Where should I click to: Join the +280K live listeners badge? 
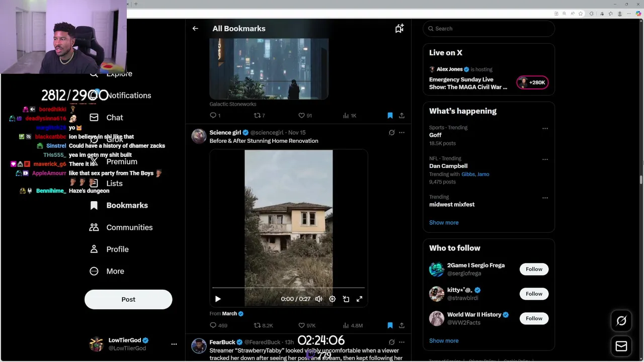pos(532,82)
